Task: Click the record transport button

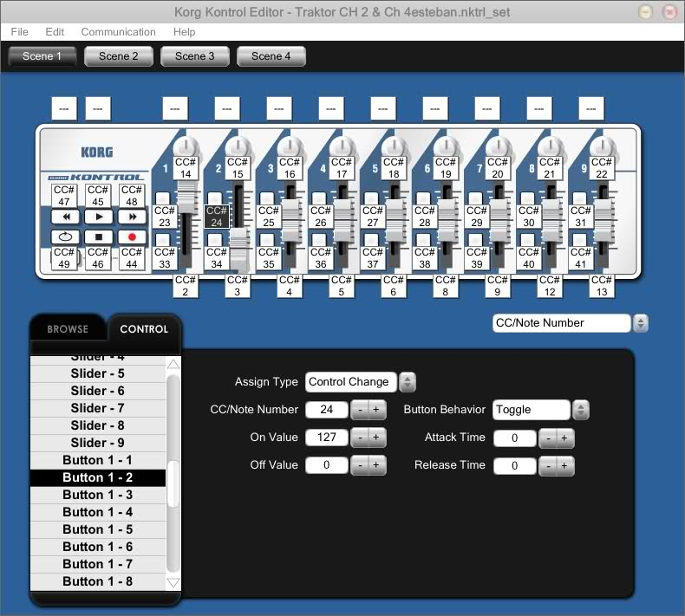Action: coord(132,237)
